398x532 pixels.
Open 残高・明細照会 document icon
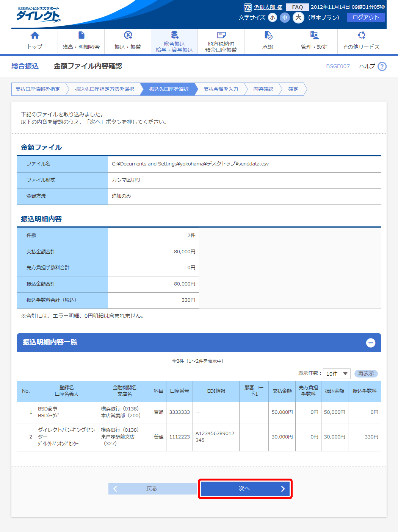[x=81, y=35]
